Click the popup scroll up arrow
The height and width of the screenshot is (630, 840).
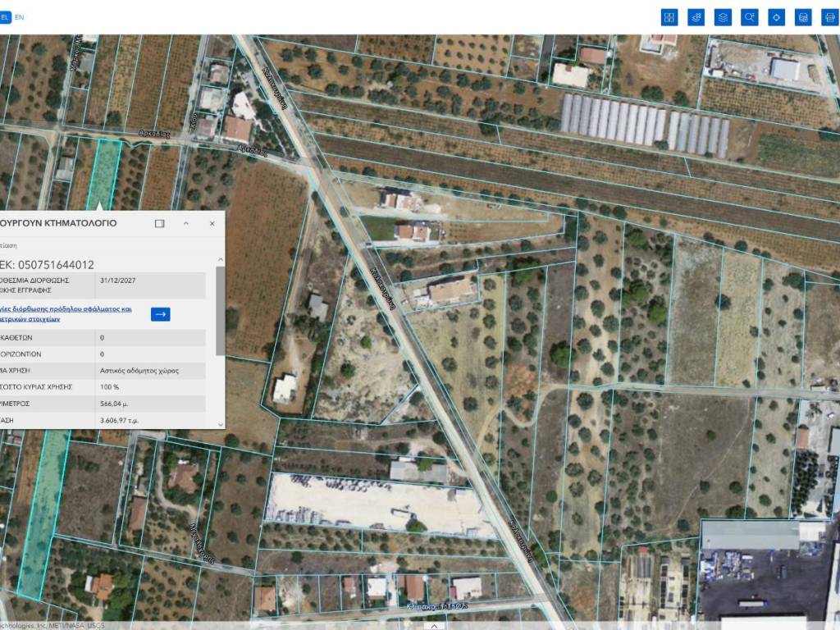tap(220, 260)
